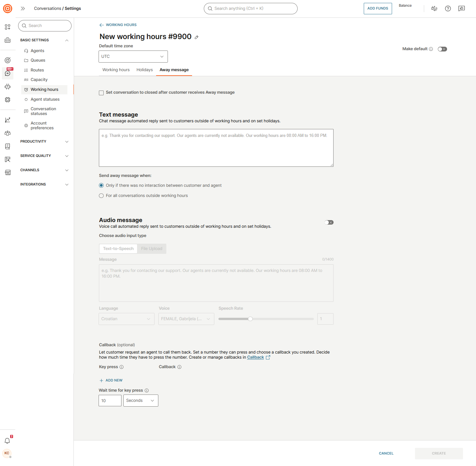Click the Speech Rate slider handle
This screenshot has height=466, width=476.
tap(250, 319)
